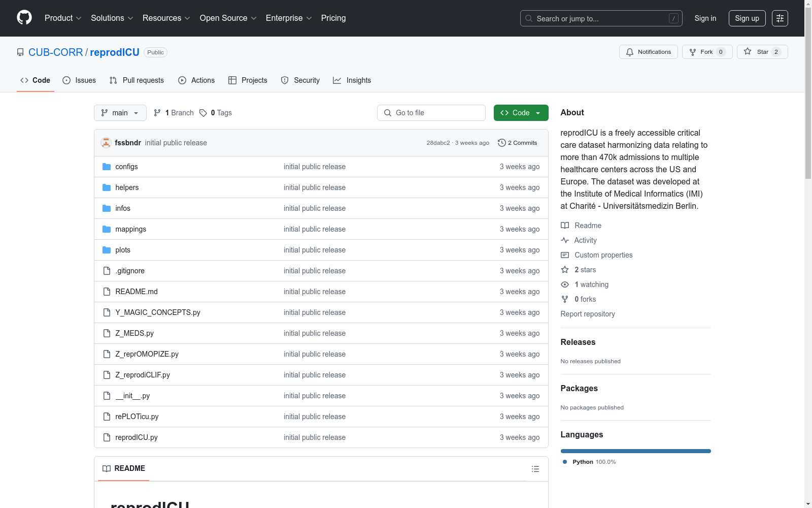Viewport: 812px width, 508px height.
Task: Expand the Open Source menu
Action: point(228,18)
